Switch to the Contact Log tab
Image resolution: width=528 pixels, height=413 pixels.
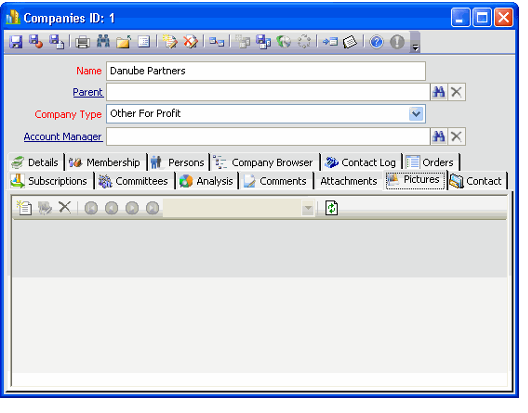click(361, 162)
